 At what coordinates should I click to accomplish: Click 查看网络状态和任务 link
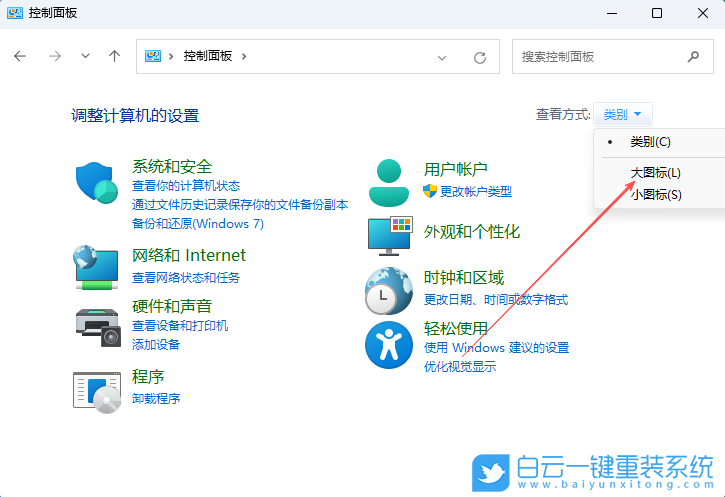click(x=186, y=277)
